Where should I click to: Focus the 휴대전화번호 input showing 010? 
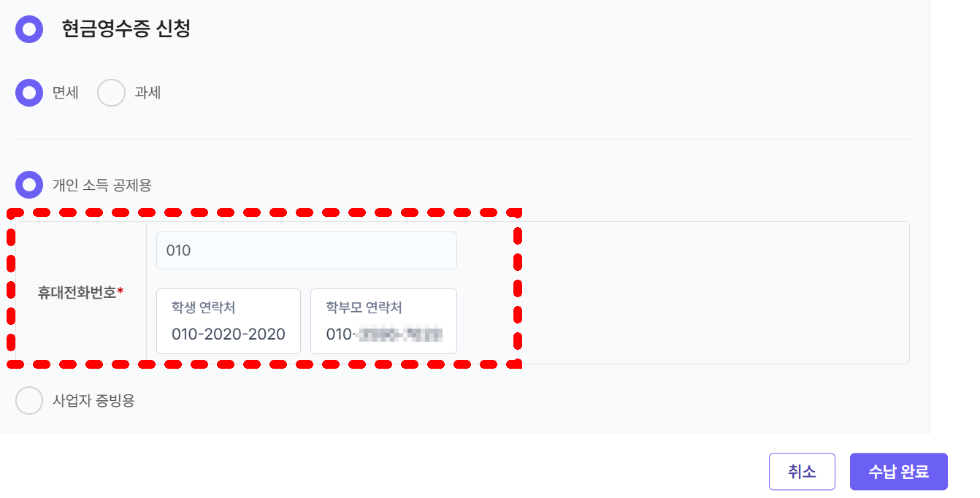pyautogui.click(x=306, y=250)
